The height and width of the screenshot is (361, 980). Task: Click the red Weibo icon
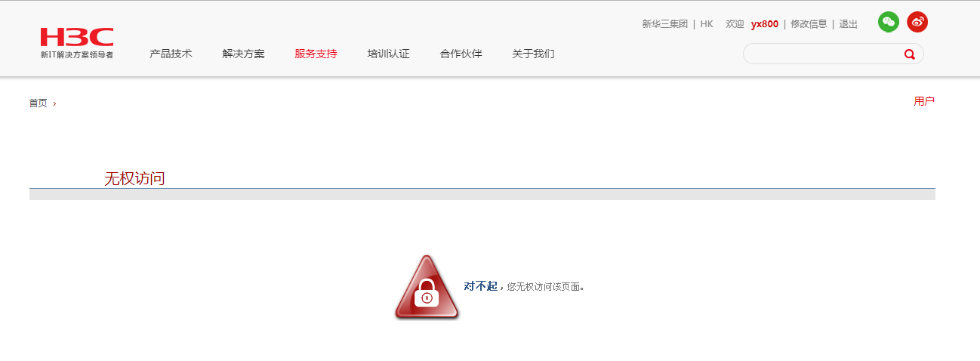pyautogui.click(x=917, y=22)
